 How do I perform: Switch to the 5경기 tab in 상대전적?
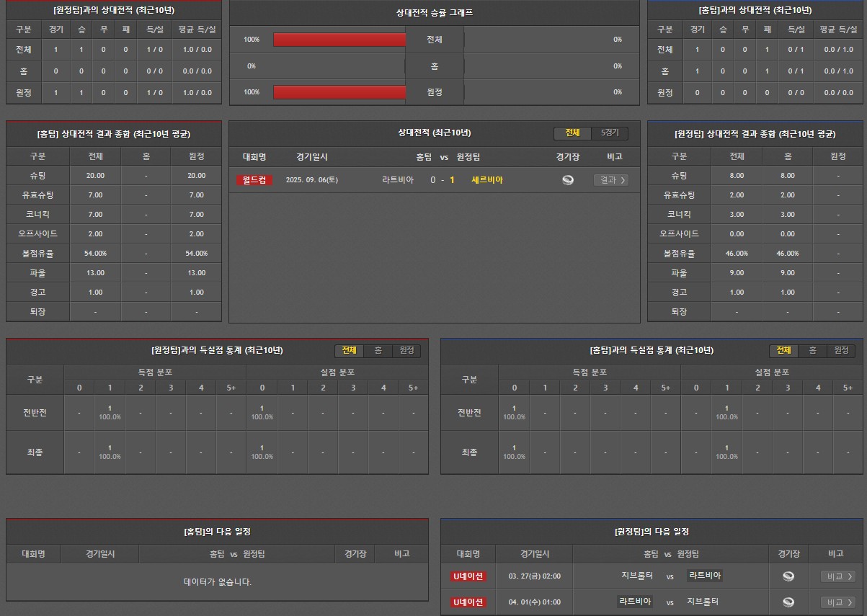[x=610, y=133]
